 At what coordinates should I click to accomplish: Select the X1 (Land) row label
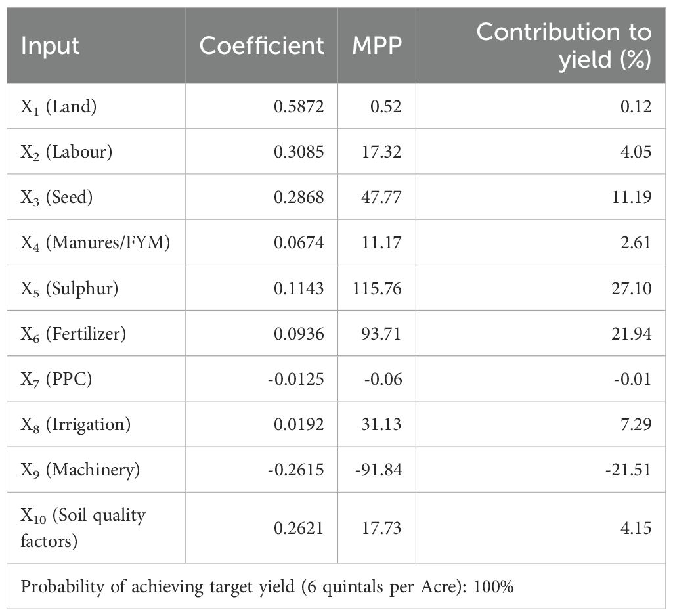[58, 107]
